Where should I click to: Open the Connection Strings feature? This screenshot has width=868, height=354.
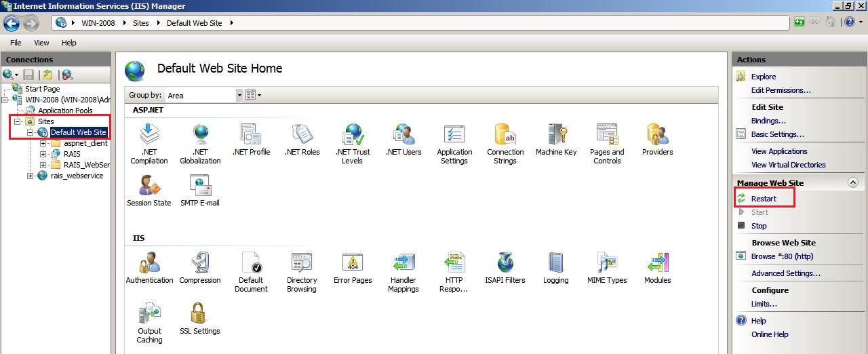[505, 144]
